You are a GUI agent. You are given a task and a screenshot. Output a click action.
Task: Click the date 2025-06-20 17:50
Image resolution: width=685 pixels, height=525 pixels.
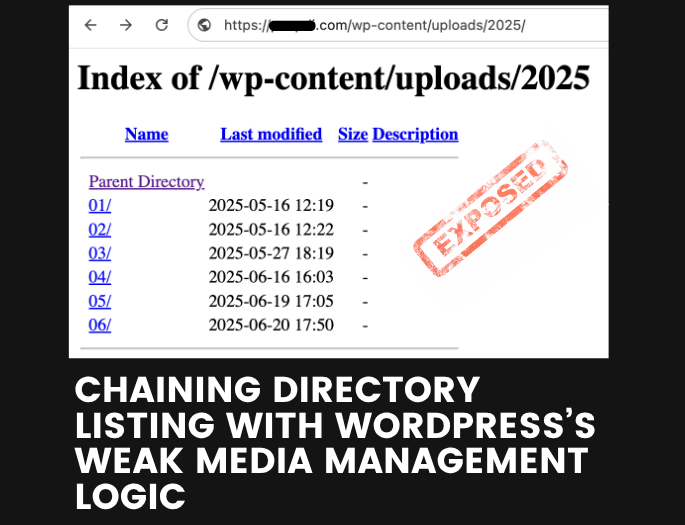[x=271, y=325]
